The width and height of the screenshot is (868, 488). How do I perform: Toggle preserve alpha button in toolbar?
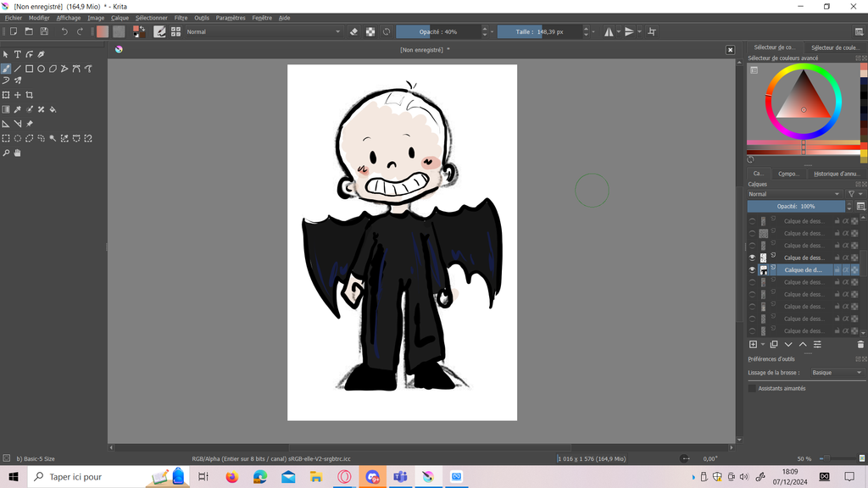click(x=370, y=31)
